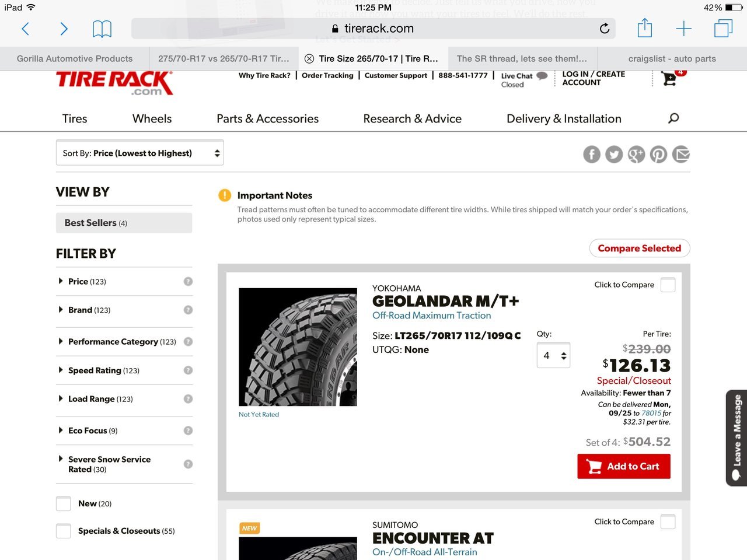Open the Tires menu
This screenshot has width=747, height=560.
75,118
